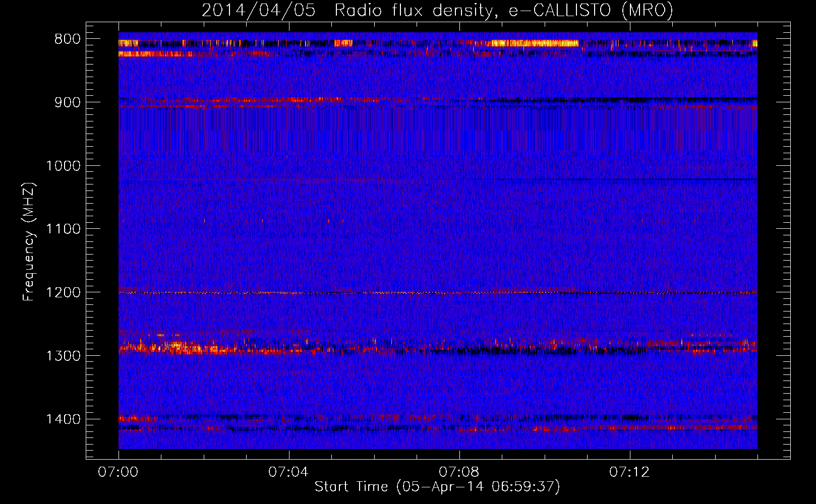The width and height of the screenshot is (816, 504).
Task: Click the orange emission band near 1300 MHz at 07:01
Action: click(171, 347)
